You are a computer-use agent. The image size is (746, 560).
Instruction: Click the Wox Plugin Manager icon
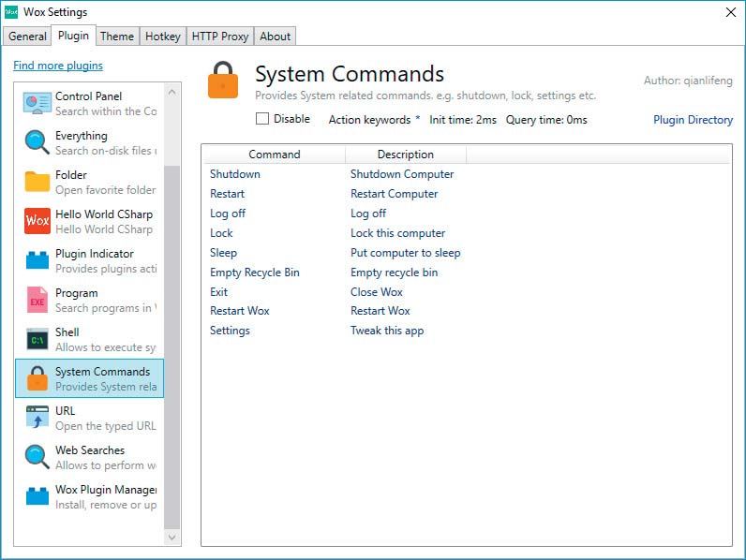coord(37,495)
